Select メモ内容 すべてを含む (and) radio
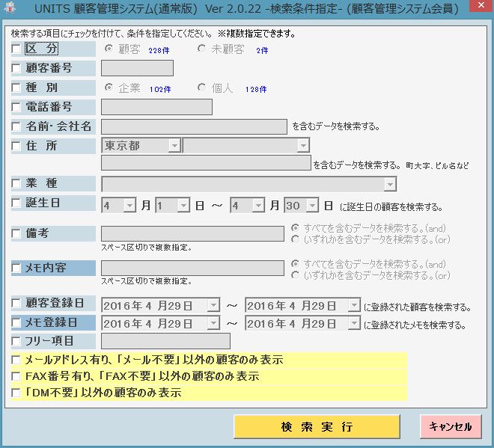The height and width of the screenshot is (448, 494). [x=295, y=263]
